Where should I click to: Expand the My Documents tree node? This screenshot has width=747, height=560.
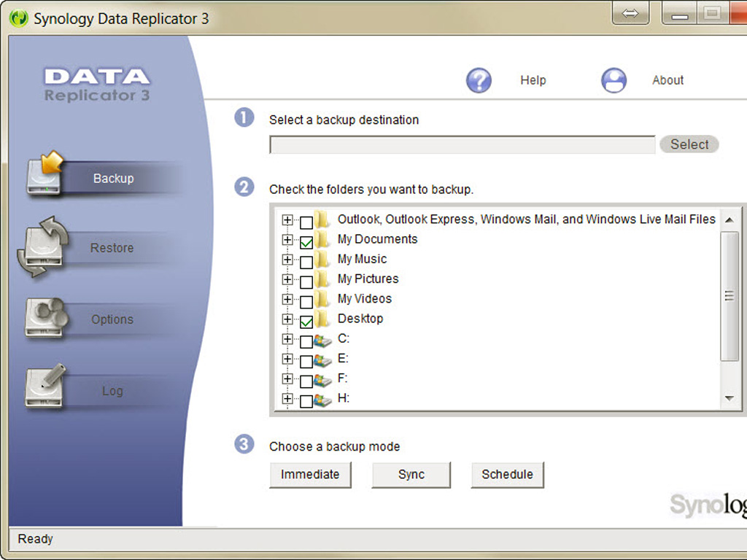pos(287,239)
